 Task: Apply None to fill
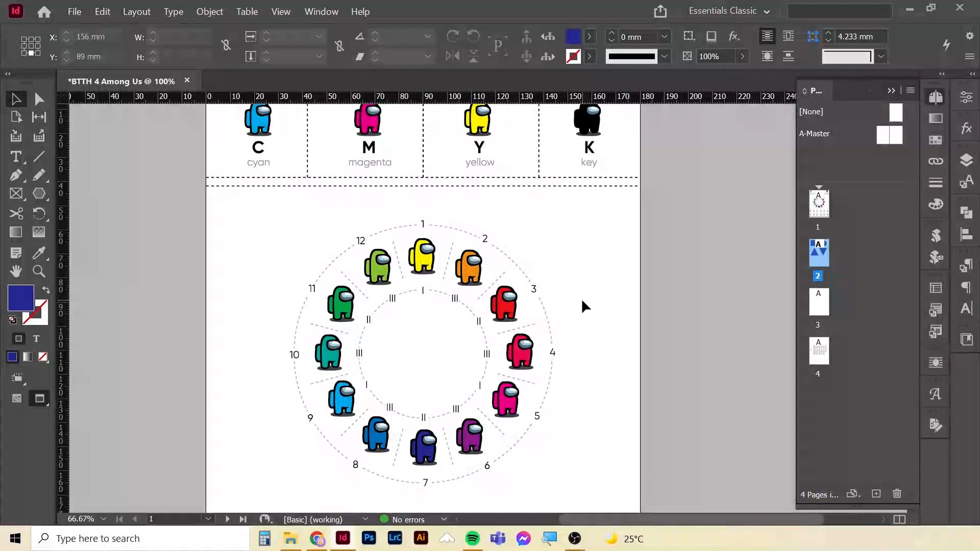click(x=43, y=357)
